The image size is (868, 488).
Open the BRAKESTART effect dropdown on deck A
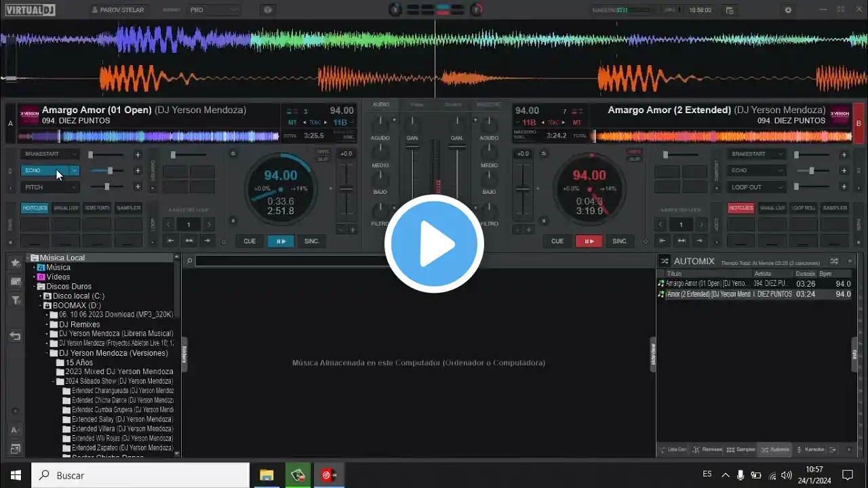click(x=75, y=155)
